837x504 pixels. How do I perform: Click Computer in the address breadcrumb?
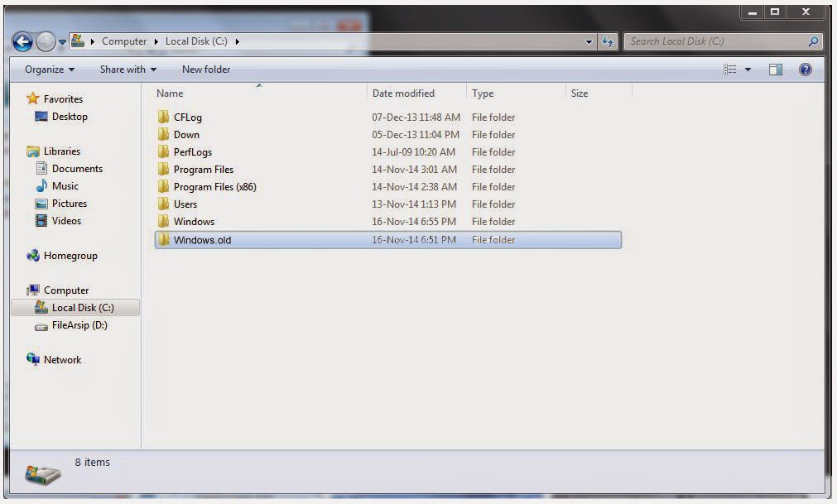point(124,41)
